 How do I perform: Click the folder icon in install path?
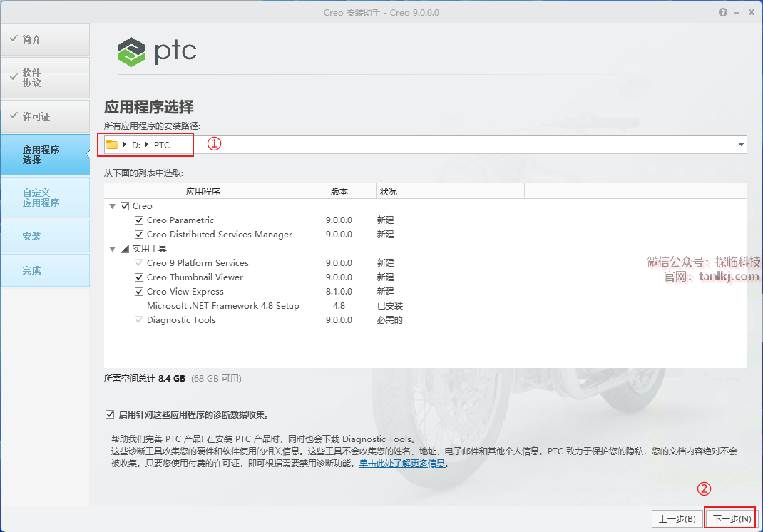click(112, 145)
